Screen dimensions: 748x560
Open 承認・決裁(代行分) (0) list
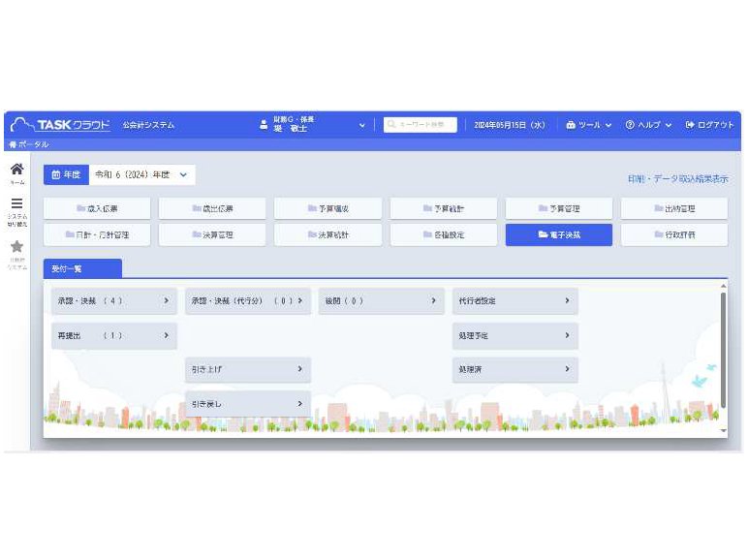pos(248,301)
